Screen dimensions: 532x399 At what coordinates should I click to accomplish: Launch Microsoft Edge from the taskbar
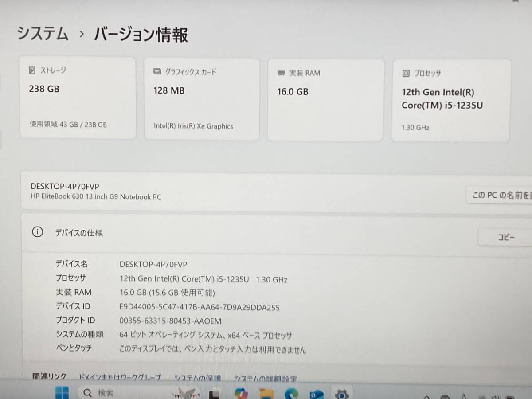[290, 394]
